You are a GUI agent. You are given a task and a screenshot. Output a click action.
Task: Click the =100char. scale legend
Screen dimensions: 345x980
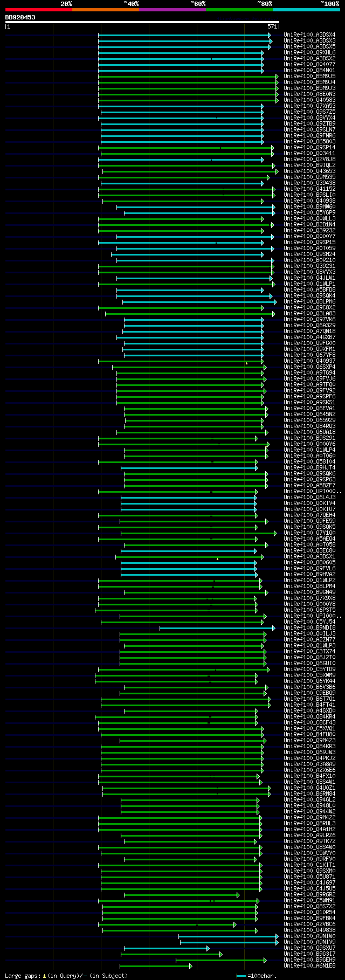[x=257, y=976]
